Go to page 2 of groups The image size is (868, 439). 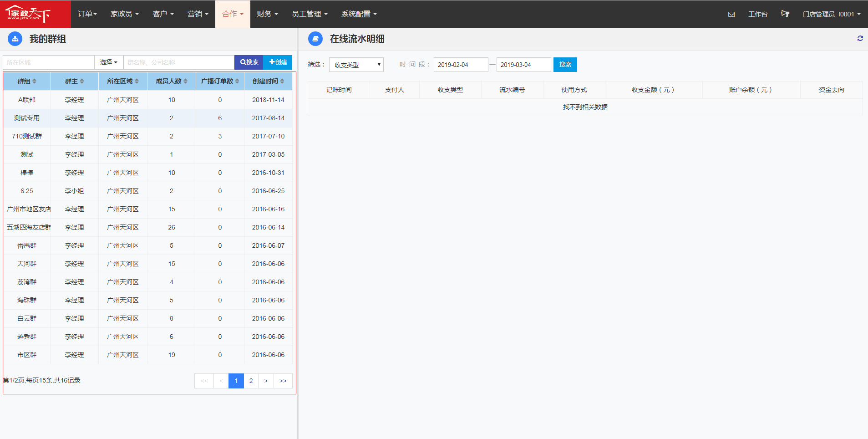pyautogui.click(x=251, y=381)
